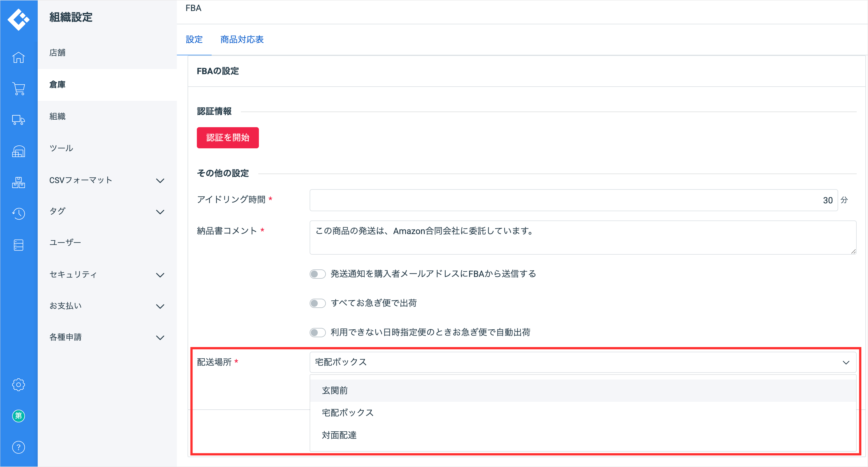The height and width of the screenshot is (467, 868).
Task: Choose 対面配達 from the dropdown list
Action: [x=339, y=435]
